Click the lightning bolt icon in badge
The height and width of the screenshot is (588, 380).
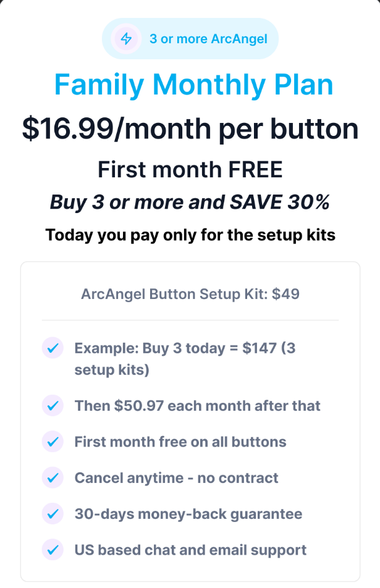[126, 39]
